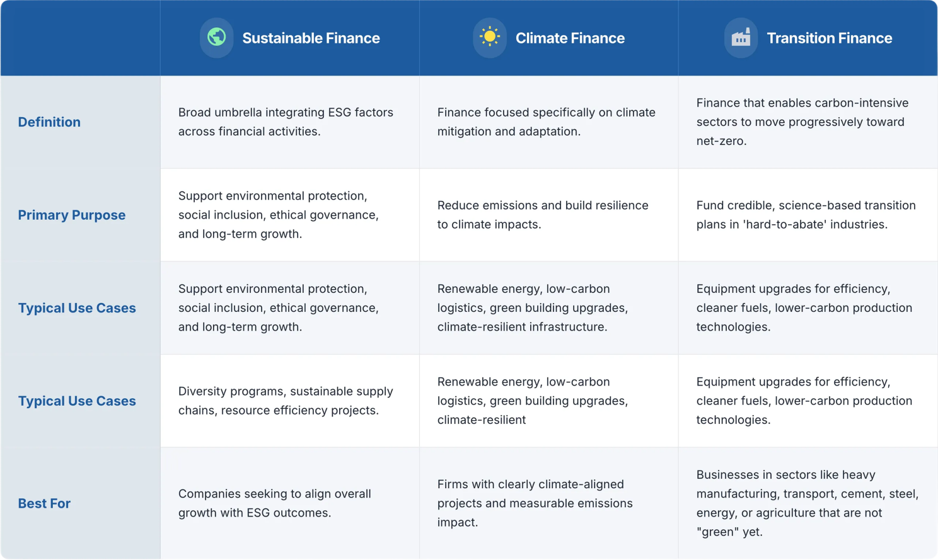Select the cell about moving toward net-zero
The image size is (938, 560).
point(802,122)
